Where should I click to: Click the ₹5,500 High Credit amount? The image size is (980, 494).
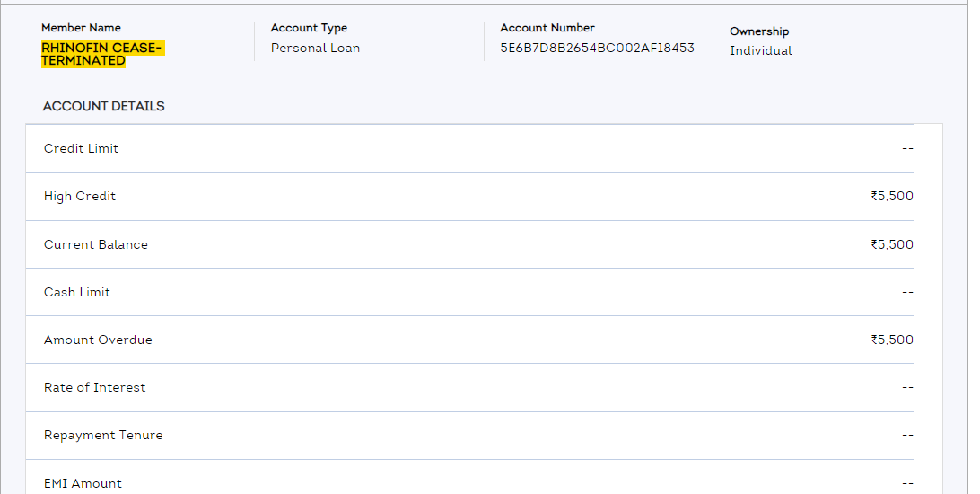891,196
